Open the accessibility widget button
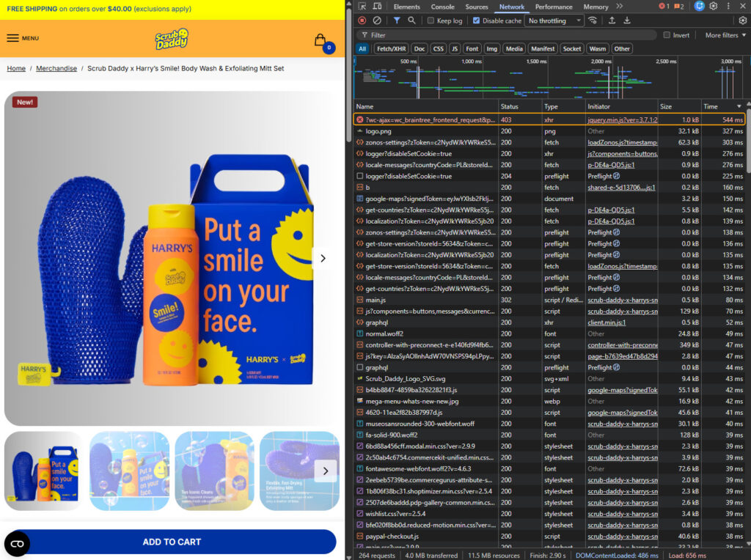 [x=18, y=544]
